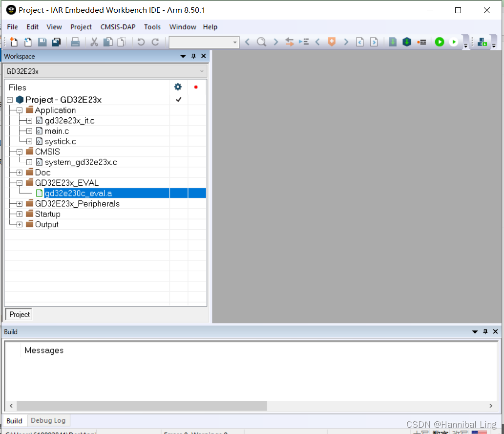Viewport: 504px width, 434px height.
Task: Open the CMSIS-DAP menu
Action: click(118, 27)
